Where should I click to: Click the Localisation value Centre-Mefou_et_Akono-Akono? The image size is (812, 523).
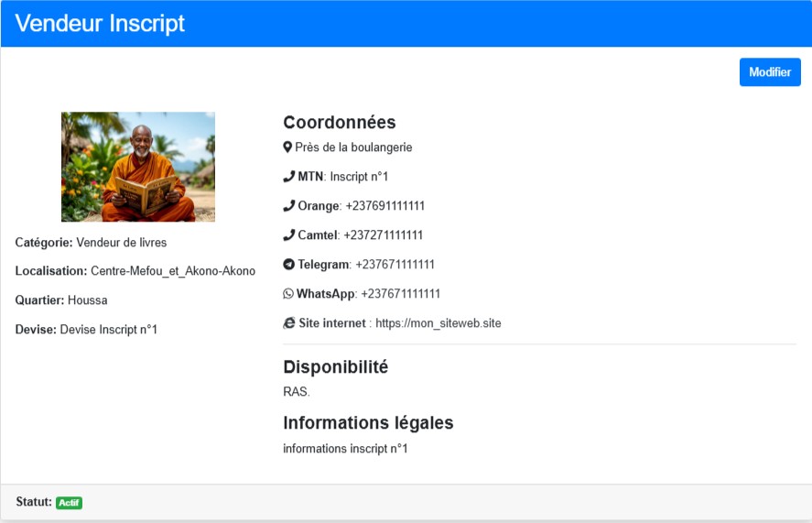(173, 270)
